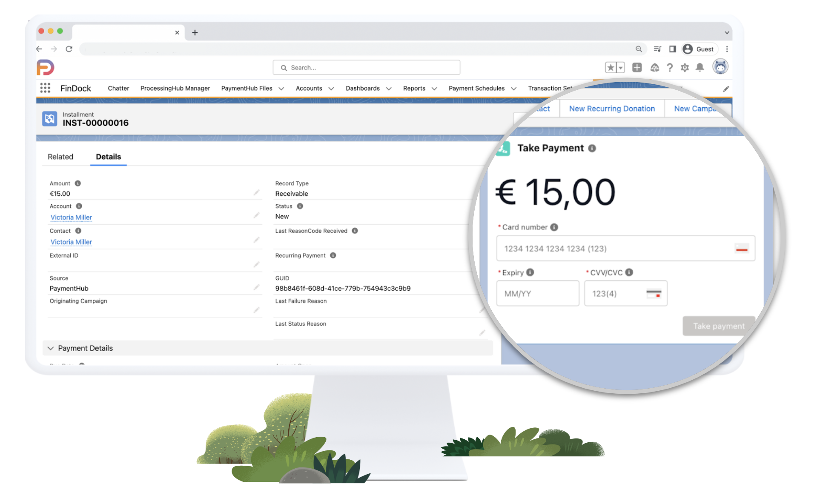Show the Recurring Payment info icon
The height and width of the screenshot is (504, 820).
point(333,255)
